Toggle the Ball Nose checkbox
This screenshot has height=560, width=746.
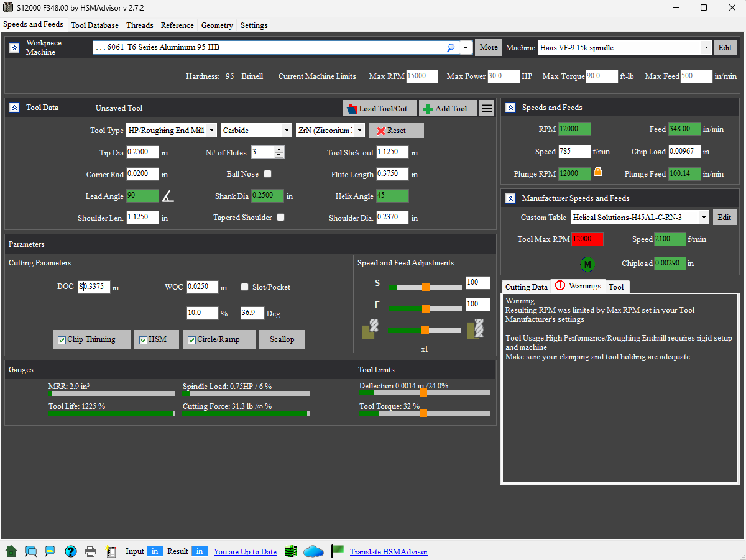(267, 174)
